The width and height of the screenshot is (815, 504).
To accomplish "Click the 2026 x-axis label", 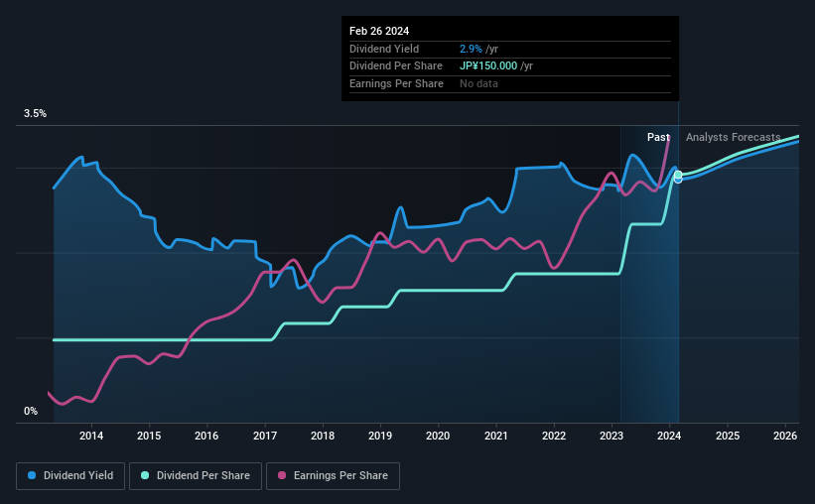I will point(785,436).
